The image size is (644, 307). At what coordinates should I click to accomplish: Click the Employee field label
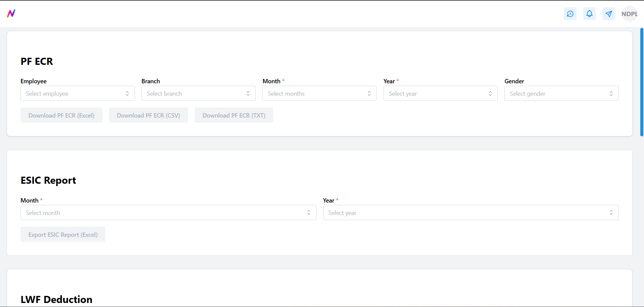tap(34, 81)
